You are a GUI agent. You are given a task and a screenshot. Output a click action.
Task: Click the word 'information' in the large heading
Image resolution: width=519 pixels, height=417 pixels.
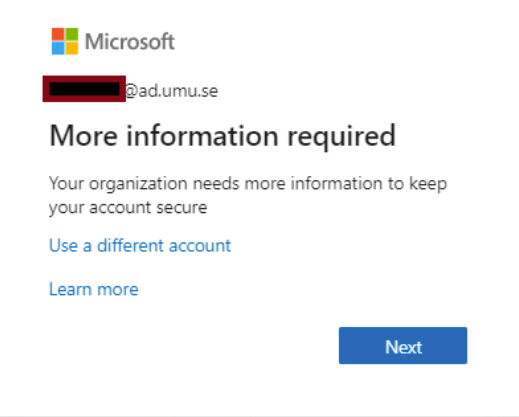coord(202,135)
